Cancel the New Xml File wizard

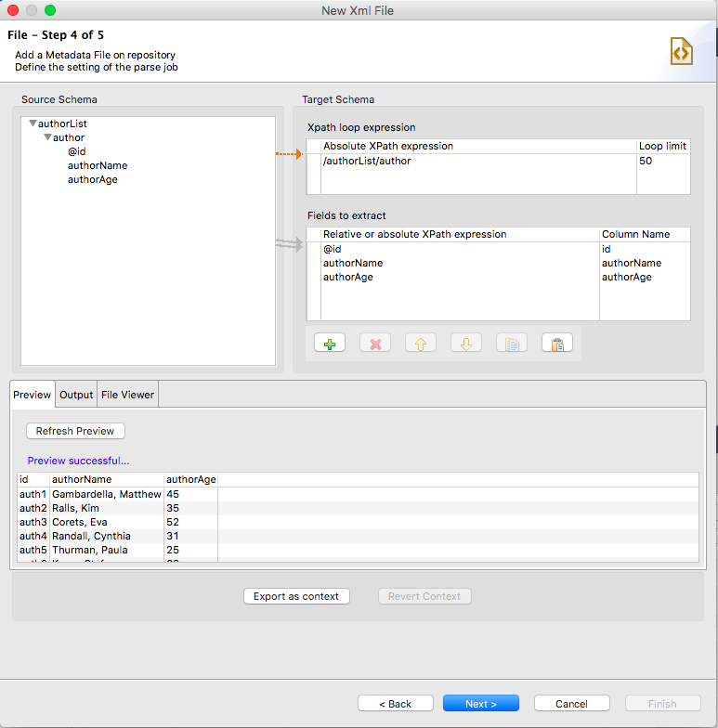(572, 704)
